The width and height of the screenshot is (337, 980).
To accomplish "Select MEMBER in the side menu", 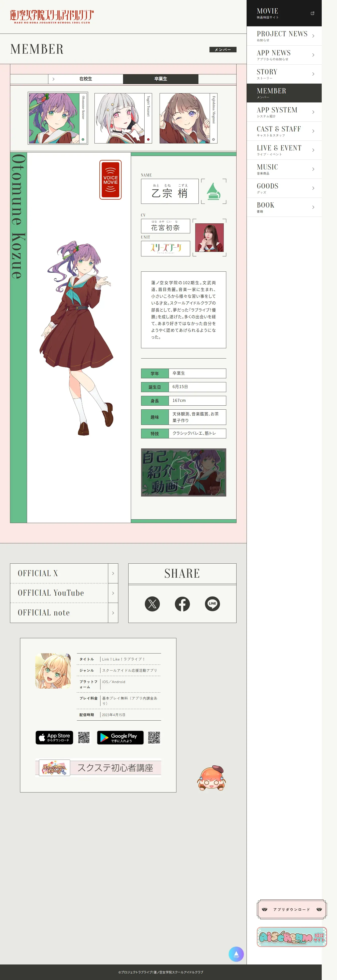I will coord(284,93).
